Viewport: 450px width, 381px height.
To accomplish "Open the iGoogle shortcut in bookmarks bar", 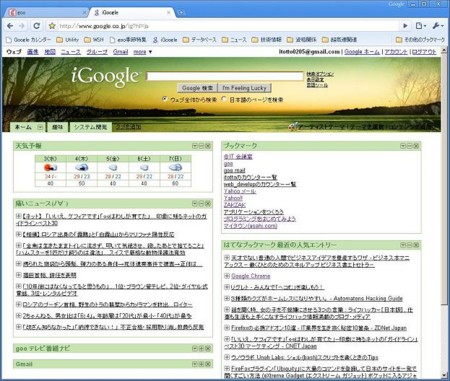I will point(165,40).
